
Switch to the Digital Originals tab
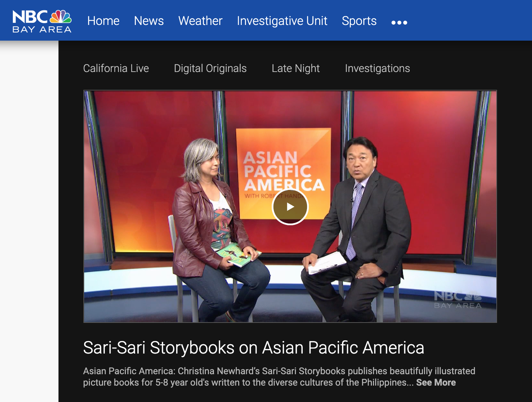coord(210,68)
